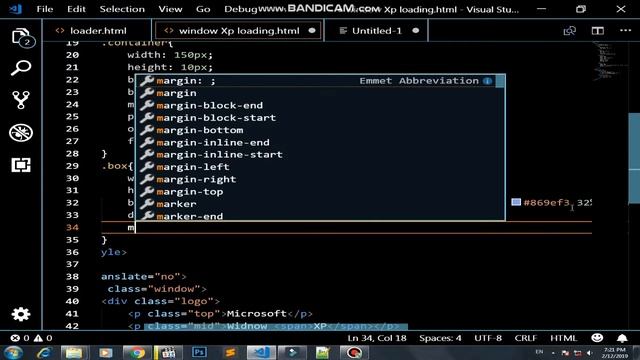Change line endings via CRLF
640x360 pixels.
(x=525, y=338)
